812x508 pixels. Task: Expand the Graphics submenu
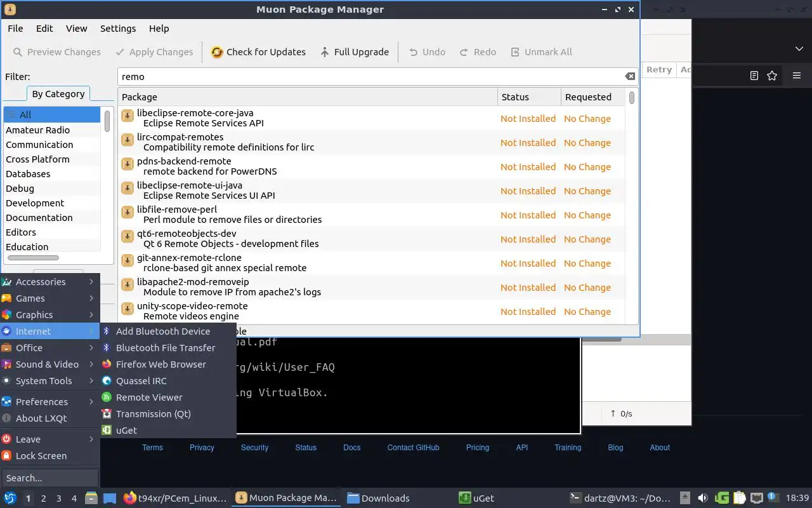(x=49, y=315)
